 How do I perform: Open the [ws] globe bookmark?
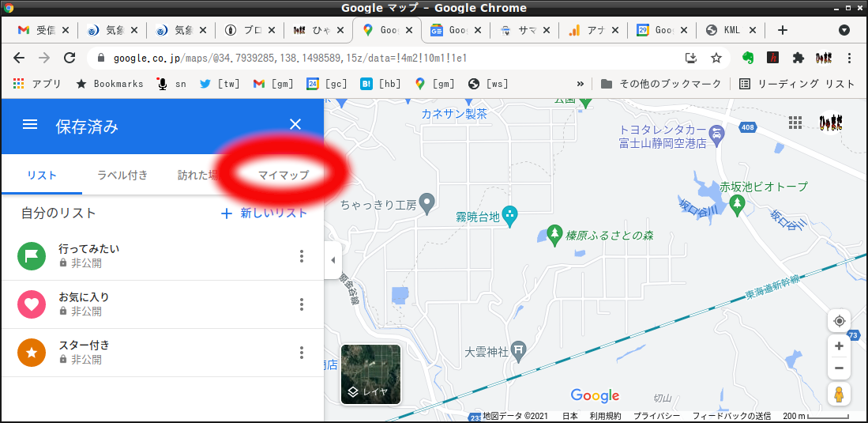(x=487, y=84)
